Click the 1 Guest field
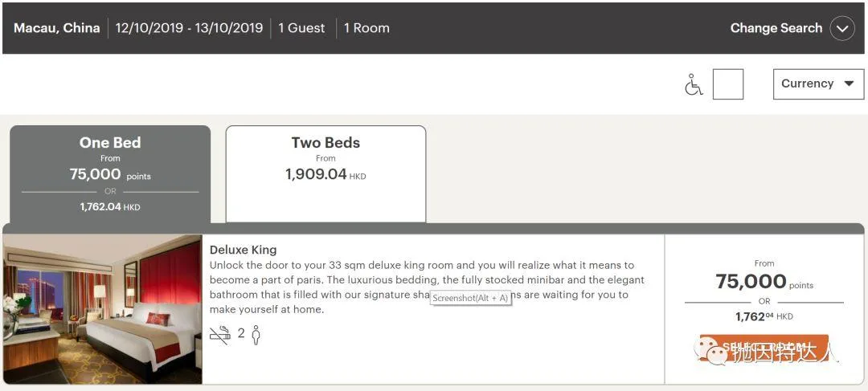The width and height of the screenshot is (868, 391). (x=301, y=28)
